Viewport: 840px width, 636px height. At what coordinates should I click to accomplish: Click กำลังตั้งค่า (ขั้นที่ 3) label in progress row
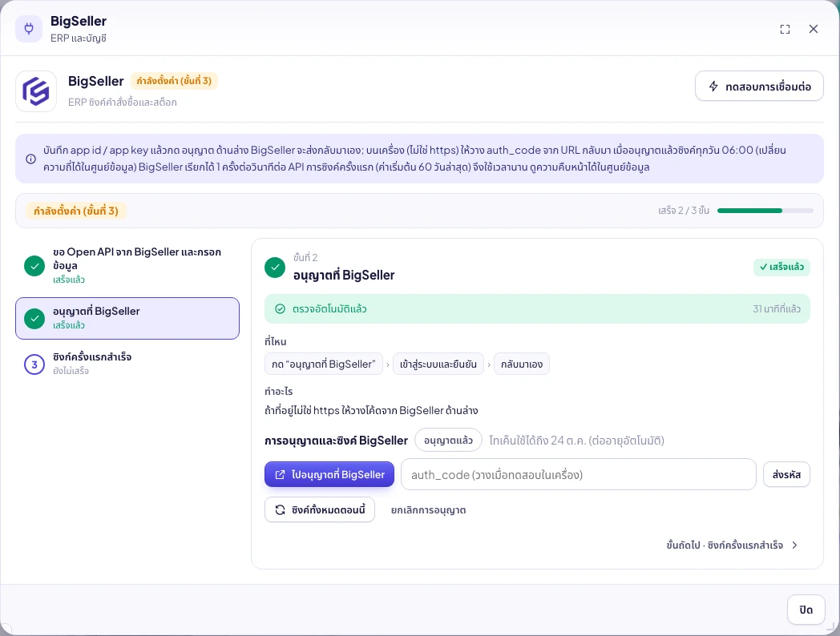76,211
